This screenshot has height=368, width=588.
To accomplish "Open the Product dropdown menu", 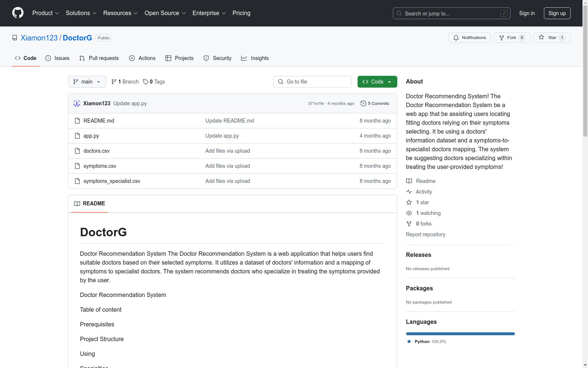I will pos(46,13).
